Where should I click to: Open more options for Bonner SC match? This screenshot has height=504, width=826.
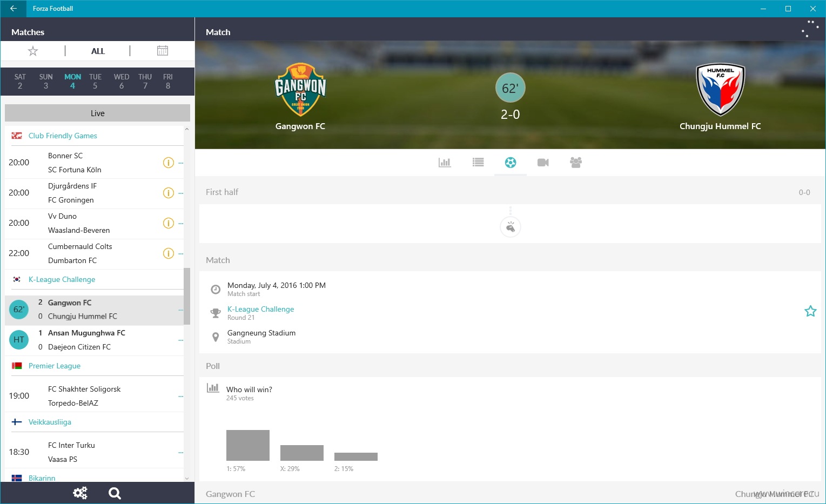(181, 163)
